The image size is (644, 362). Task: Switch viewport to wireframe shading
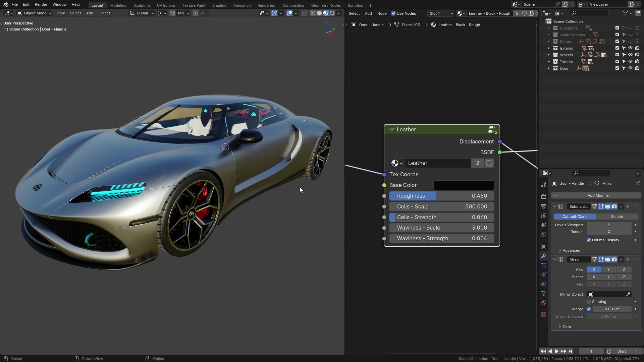coord(313,13)
